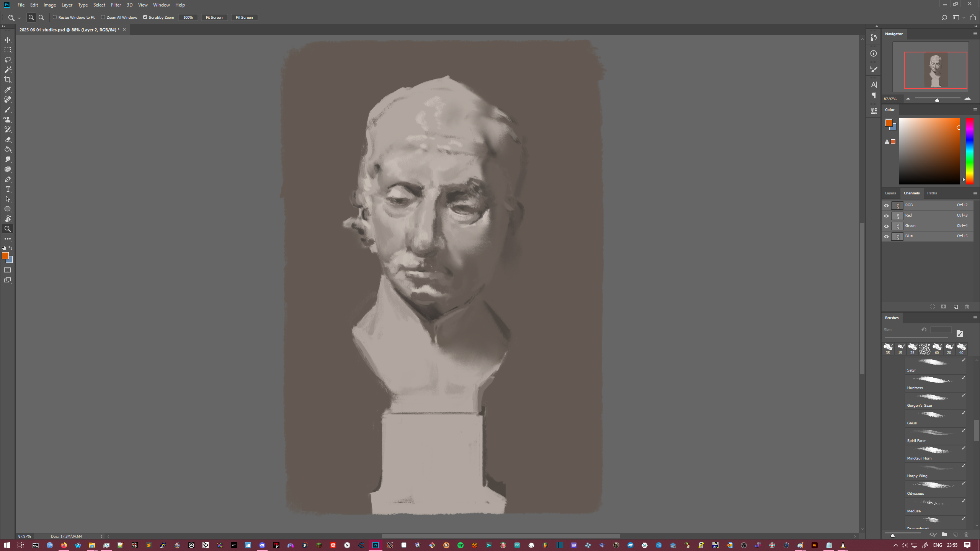This screenshot has width=980, height=551.
Task: Select the Crop tool
Action: pos(8,80)
